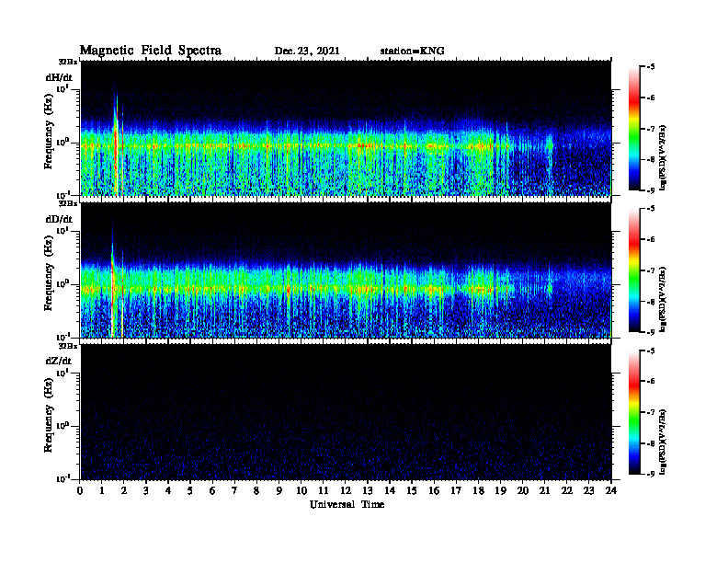Click the hour 21 tick label on time axis

click(544, 490)
